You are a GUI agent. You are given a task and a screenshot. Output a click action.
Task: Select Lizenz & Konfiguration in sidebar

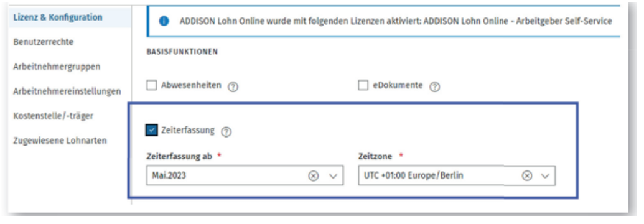tap(57, 17)
